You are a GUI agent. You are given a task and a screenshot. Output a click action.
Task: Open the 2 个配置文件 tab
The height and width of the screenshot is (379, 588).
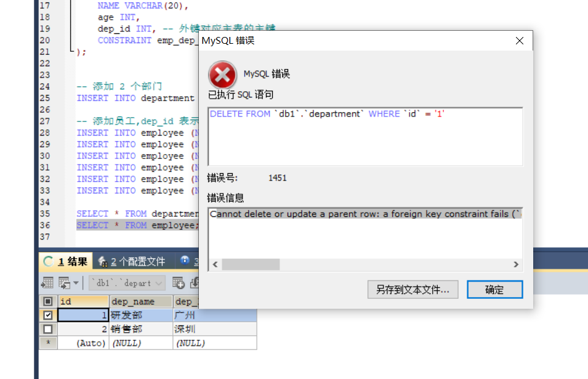pos(132,261)
